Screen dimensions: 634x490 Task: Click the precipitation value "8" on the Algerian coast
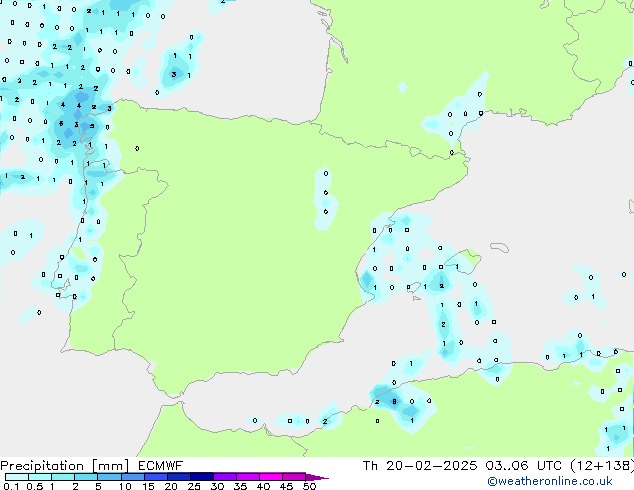[395, 401]
